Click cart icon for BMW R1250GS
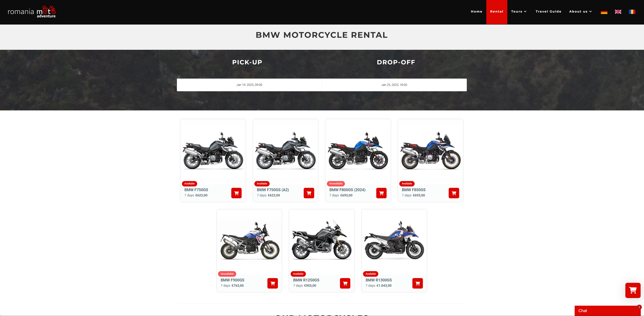 345,283
